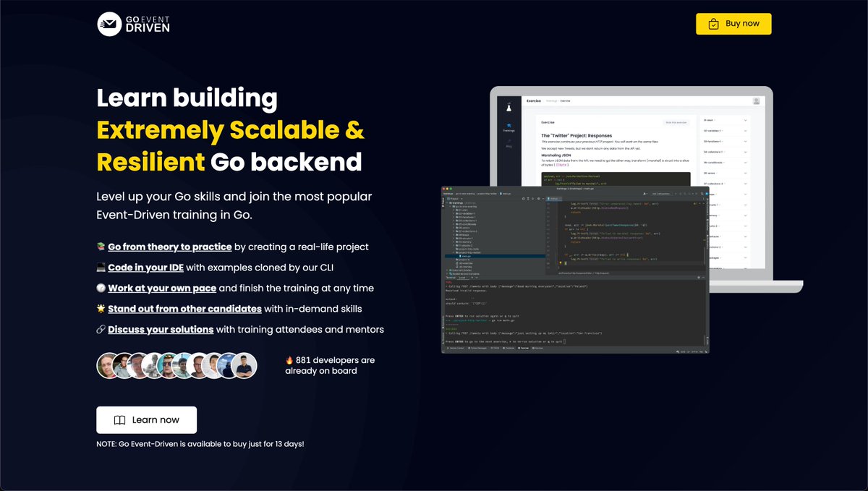868x491 pixels.
Task: Click the avatar of developer with crossed arms
Action: click(245, 366)
